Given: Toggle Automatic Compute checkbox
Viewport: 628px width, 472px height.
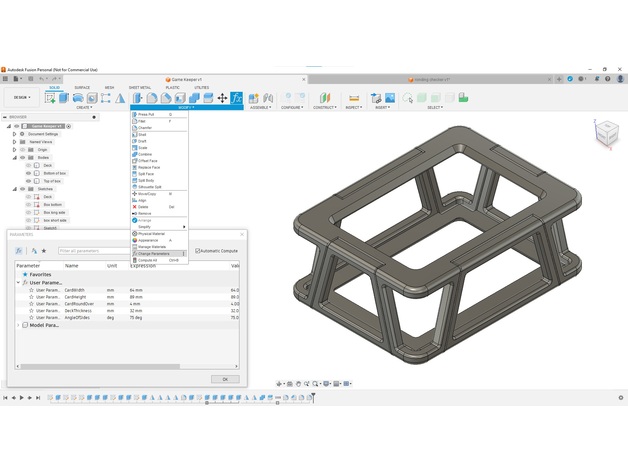Looking at the screenshot, I should tap(197, 251).
